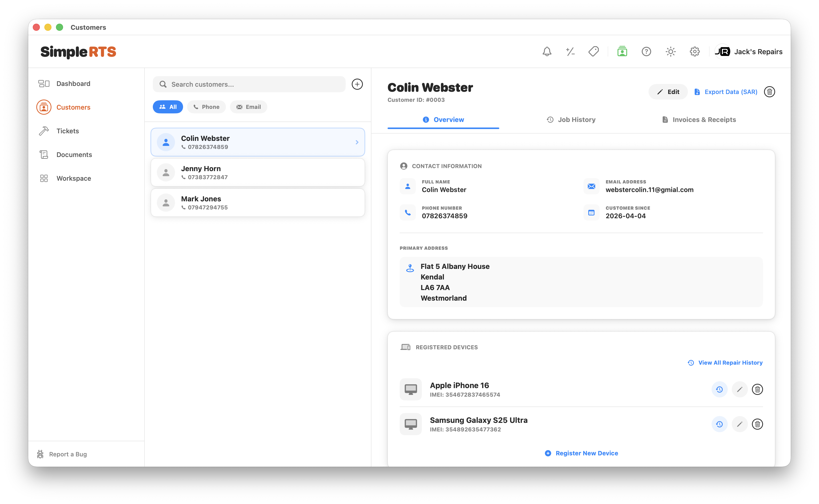Screen dimensions: 819x504
Task: Select the All filter chip
Action: tap(168, 107)
